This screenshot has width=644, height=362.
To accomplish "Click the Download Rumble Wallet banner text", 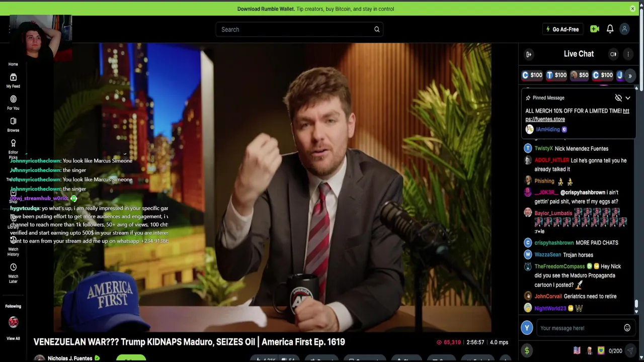I will click(x=315, y=9).
